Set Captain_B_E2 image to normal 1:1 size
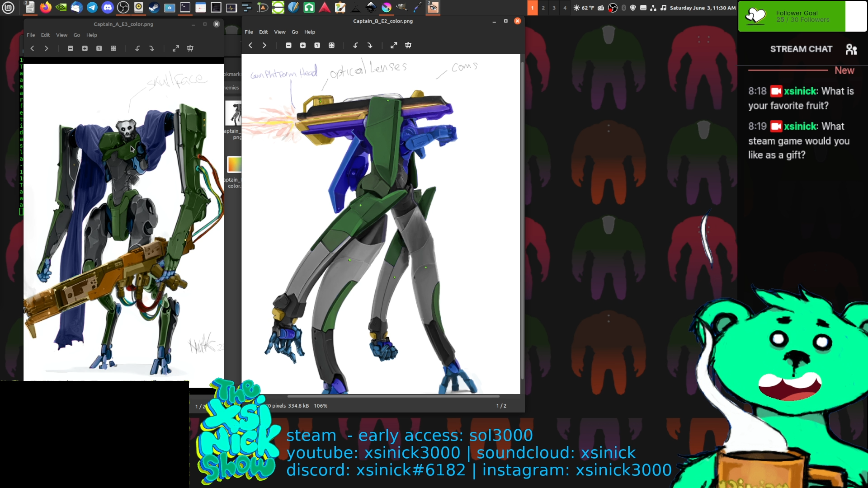868x488 pixels. [317, 45]
